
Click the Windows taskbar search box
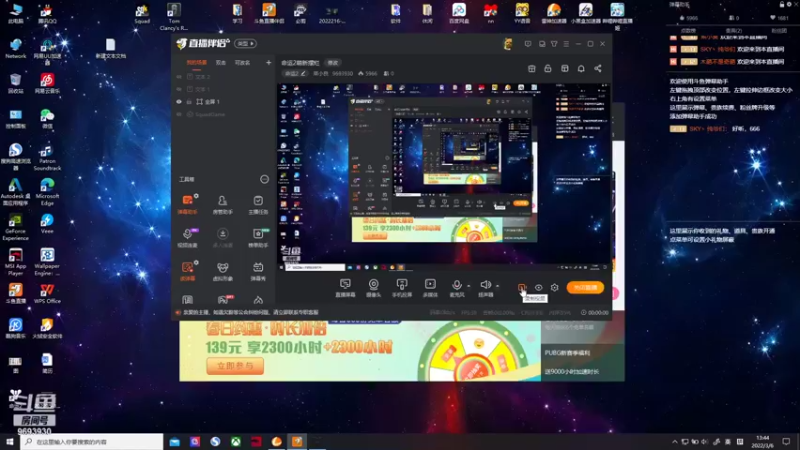[x=92, y=441]
